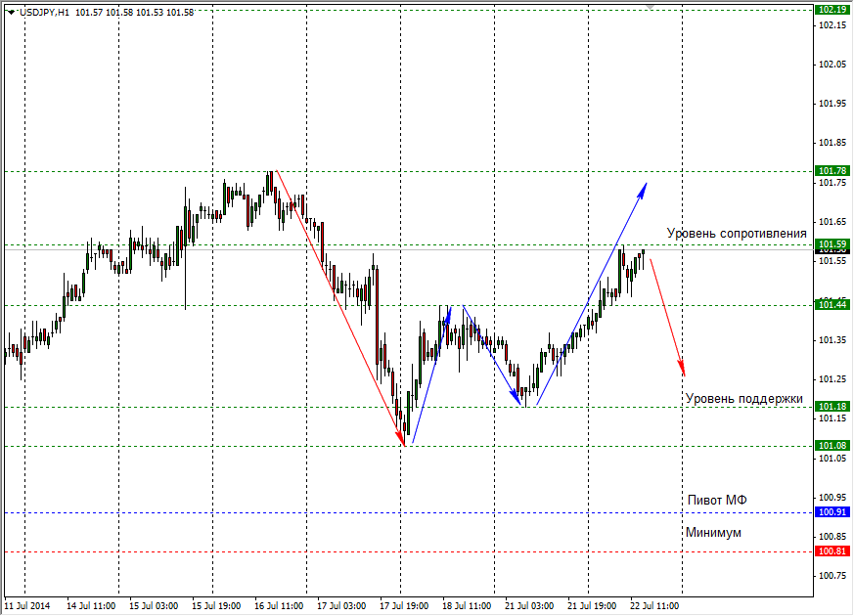Screen dimensions: 854x616
Task: Click the 100.95 price scale value
Action: coord(832,498)
